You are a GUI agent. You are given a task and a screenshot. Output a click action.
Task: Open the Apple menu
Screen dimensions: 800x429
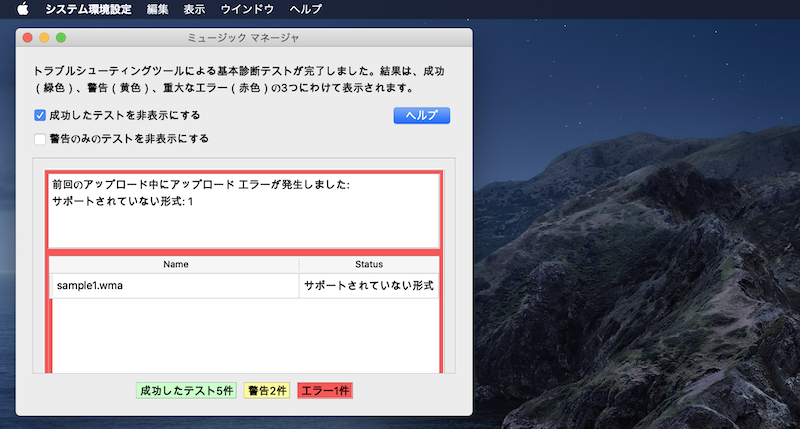(x=22, y=9)
